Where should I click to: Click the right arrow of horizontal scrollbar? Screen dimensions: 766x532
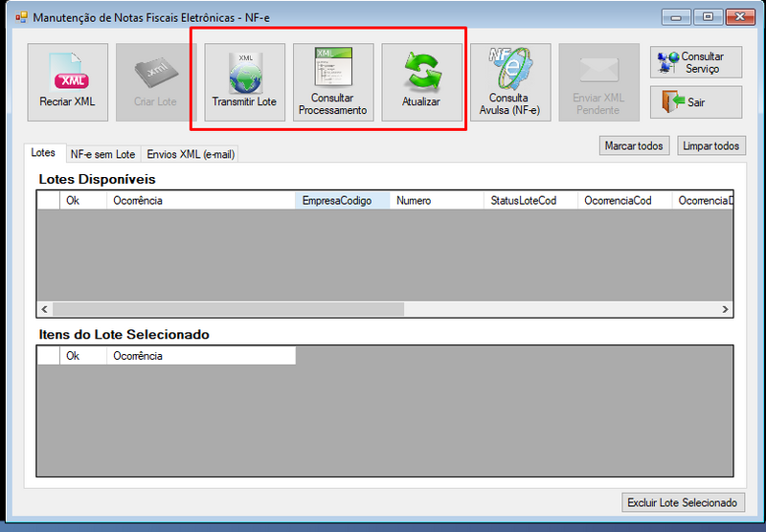(x=725, y=309)
